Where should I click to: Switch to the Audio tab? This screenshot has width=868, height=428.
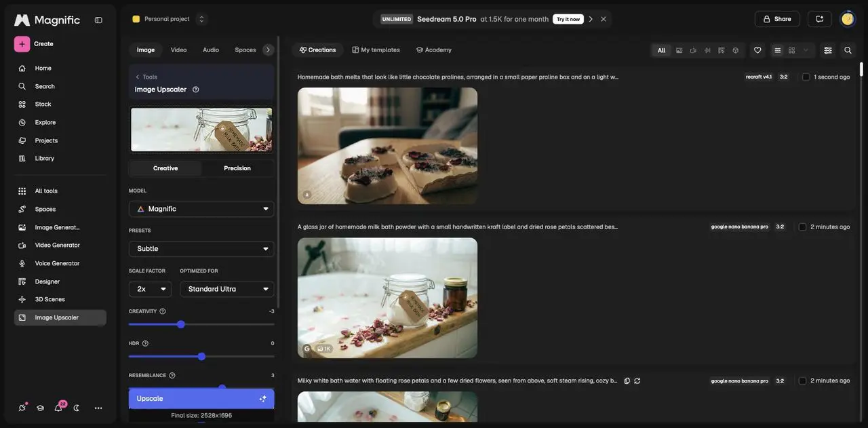click(211, 50)
